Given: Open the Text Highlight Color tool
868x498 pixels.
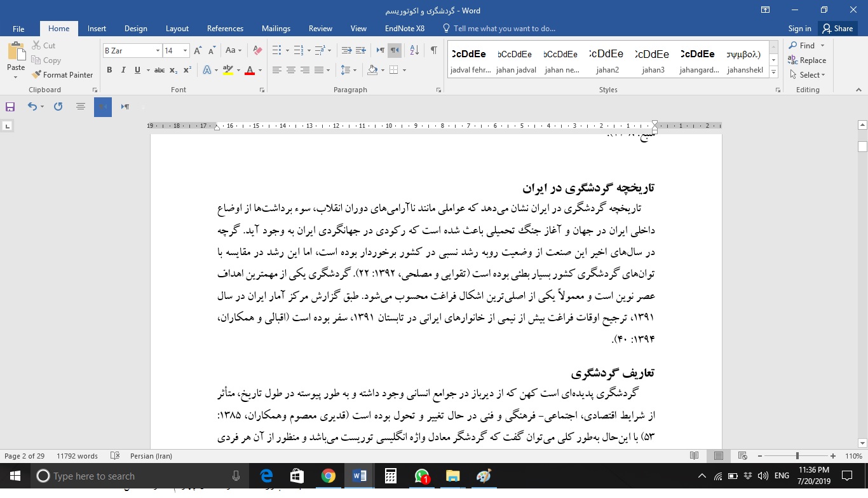Looking at the screenshot, I should [227, 70].
